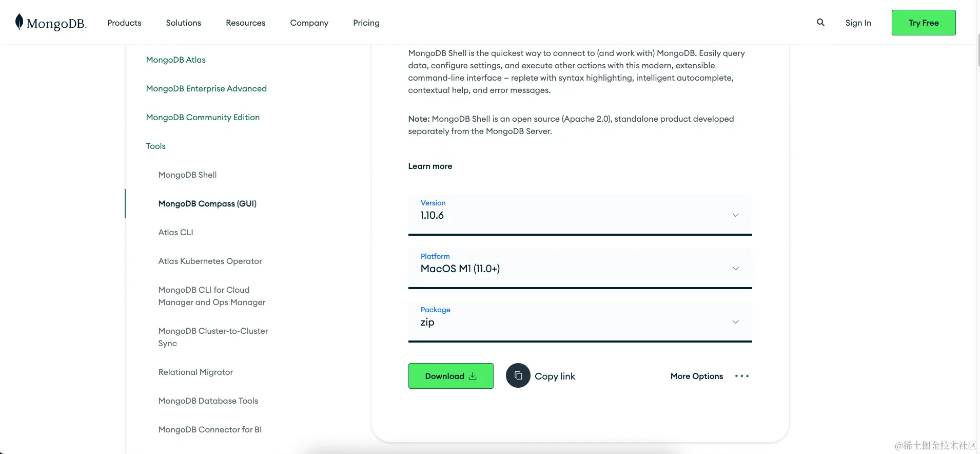Screen dimensions: 980x454
Task: Select Atlas CLI in the sidebar
Action: 175,232
